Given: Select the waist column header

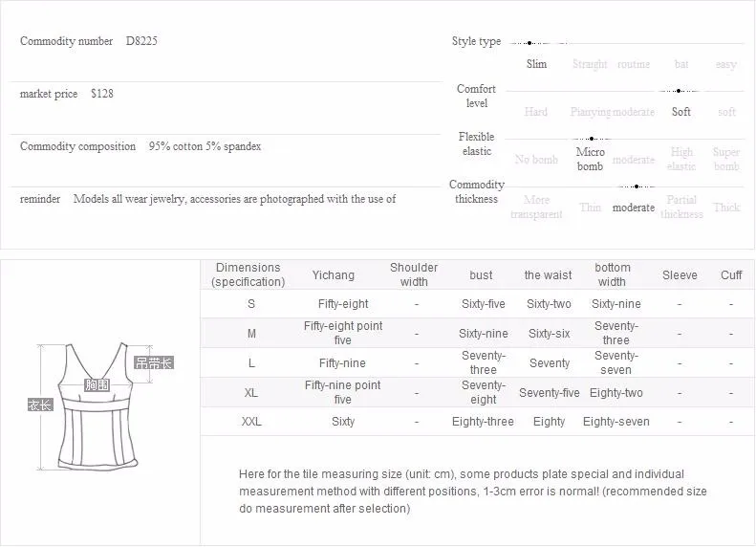Looking at the screenshot, I should click(548, 275).
